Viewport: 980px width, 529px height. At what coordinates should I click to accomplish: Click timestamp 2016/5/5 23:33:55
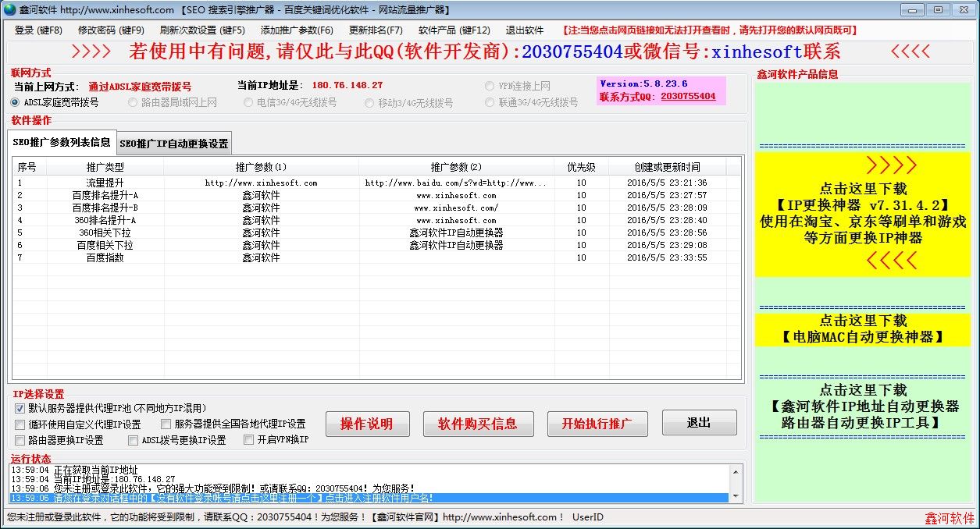click(x=668, y=257)
